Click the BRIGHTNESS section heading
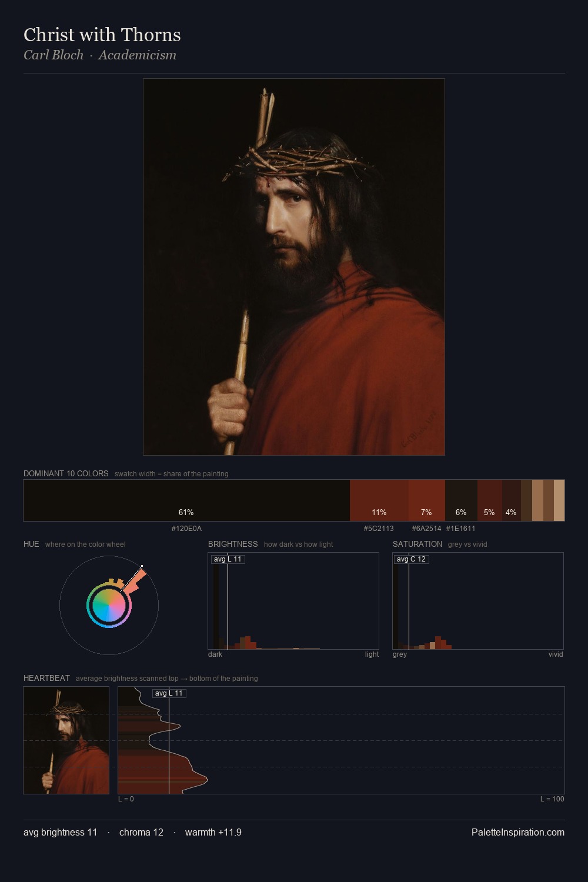588x882 pixels. coord(233,544)
